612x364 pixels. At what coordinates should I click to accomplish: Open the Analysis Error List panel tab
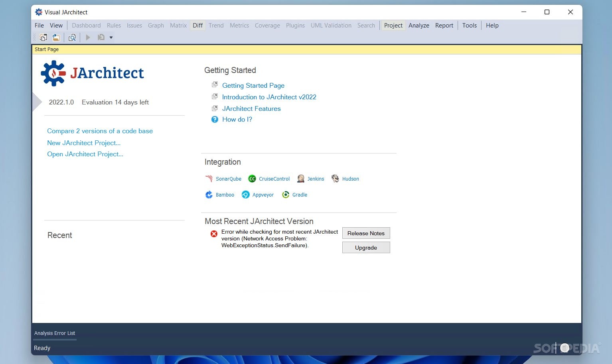click(x=55, y=333)
